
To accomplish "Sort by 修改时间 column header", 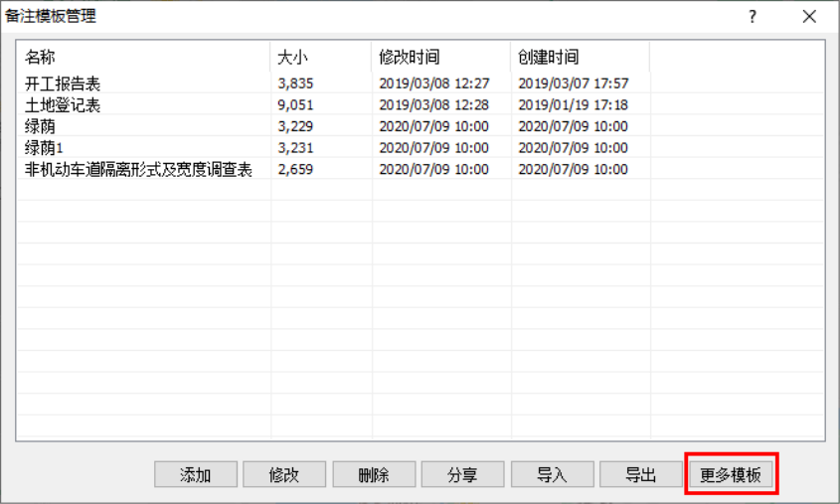I will (x=440, y=58).
